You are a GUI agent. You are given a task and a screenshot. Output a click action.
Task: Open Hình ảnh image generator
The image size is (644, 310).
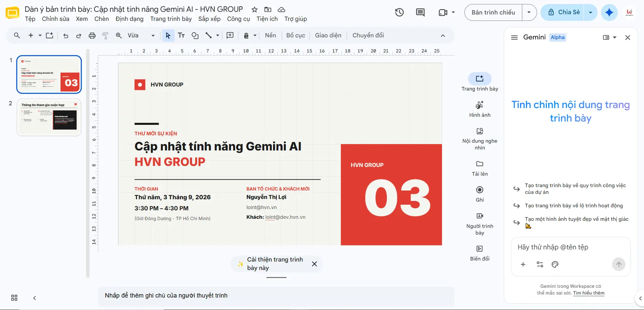pos(480,109)
